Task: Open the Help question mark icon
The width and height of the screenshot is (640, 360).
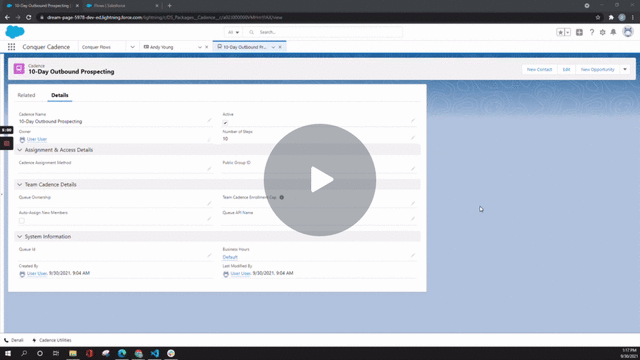Action: point(591,32)
